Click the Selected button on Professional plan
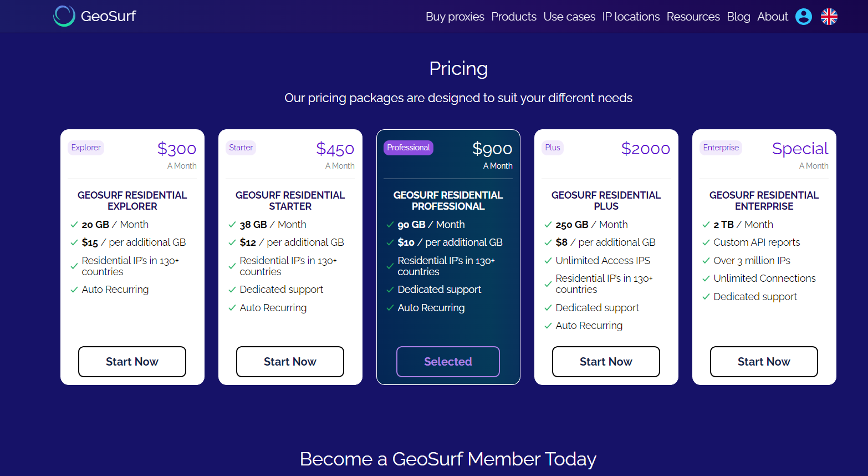This screenshot has height=476, width=868. coord(448,362)
